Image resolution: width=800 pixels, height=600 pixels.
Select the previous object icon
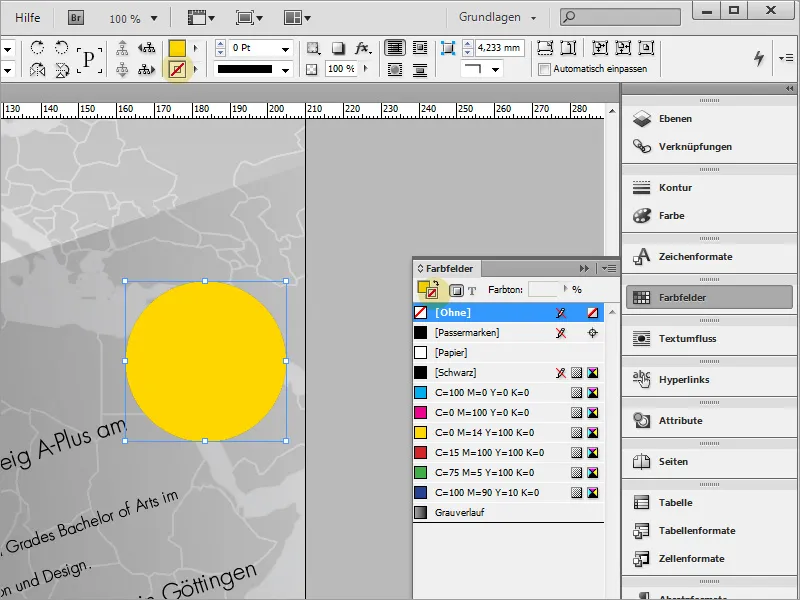click(146, 48)
